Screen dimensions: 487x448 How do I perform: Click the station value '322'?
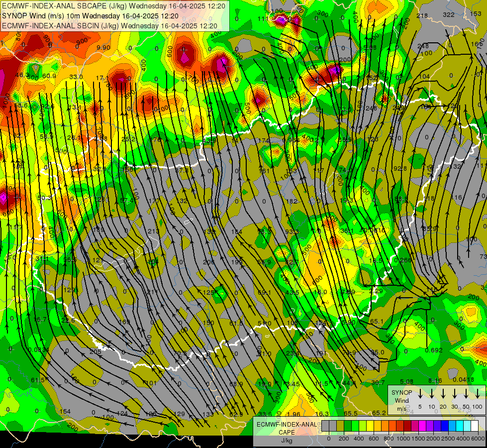(449, 14)
